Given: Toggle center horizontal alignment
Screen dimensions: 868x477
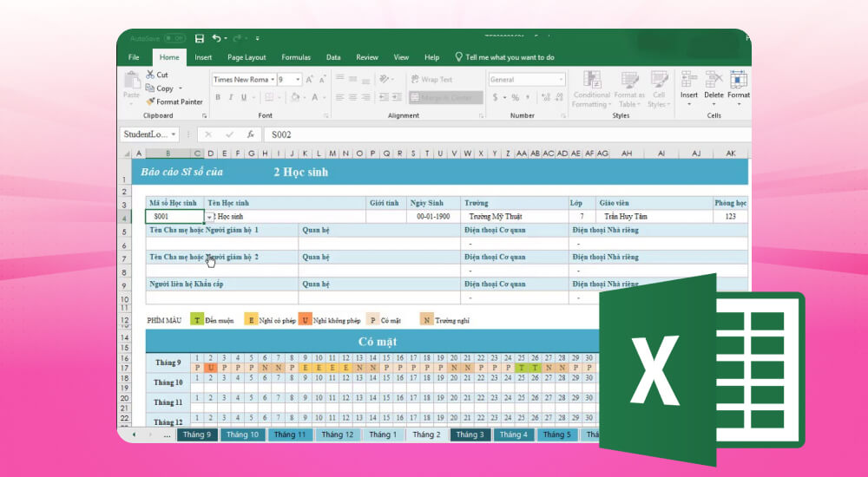Looking at the screenshot, I should coord(352,97).
